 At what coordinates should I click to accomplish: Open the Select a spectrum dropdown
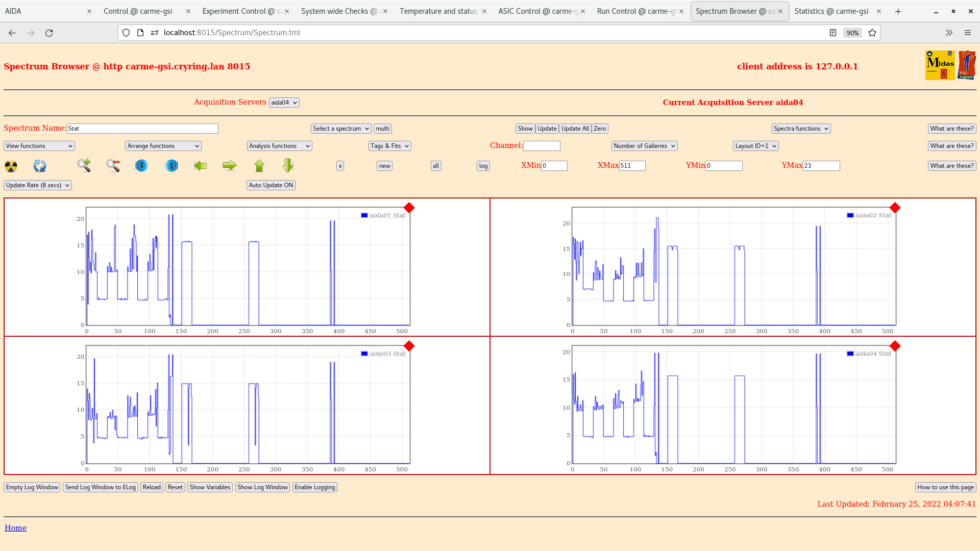pos(340,128)
